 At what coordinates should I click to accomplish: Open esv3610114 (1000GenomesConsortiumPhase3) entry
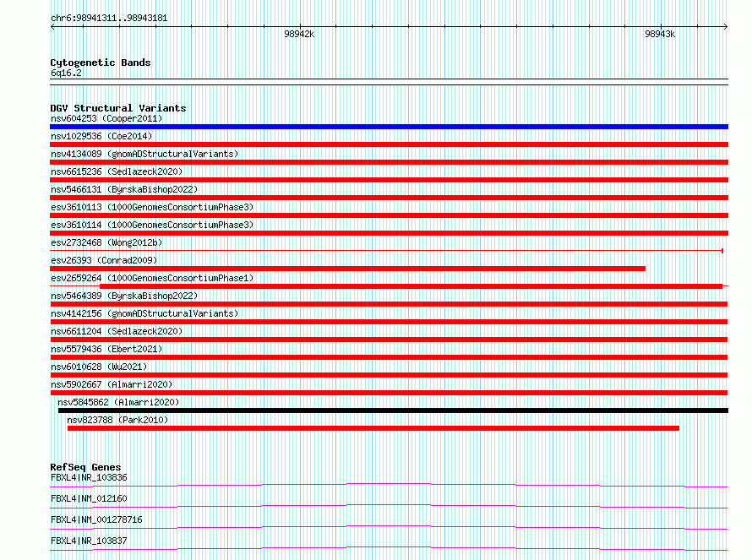(x=152, y=225)
